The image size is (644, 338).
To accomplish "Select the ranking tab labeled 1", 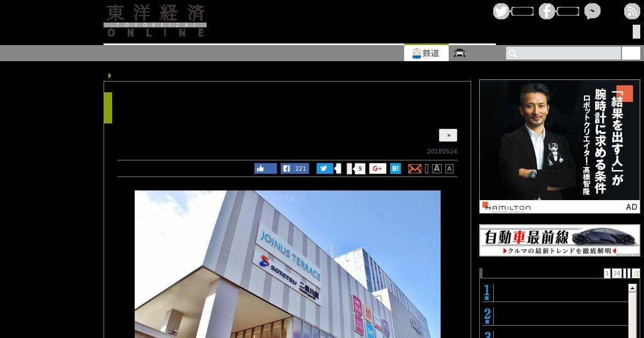I will tap(607, 274).
